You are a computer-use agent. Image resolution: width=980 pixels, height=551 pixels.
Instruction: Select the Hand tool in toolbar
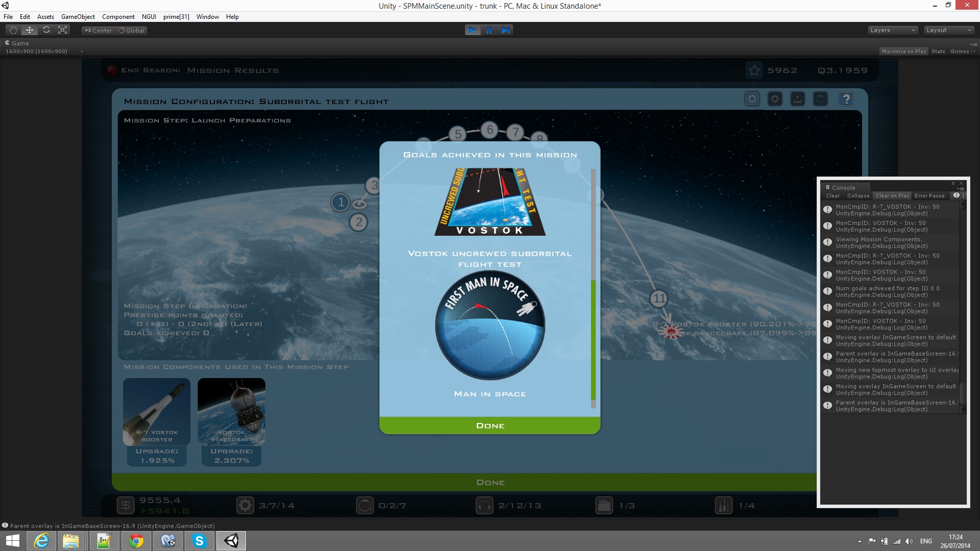point(13,30)
